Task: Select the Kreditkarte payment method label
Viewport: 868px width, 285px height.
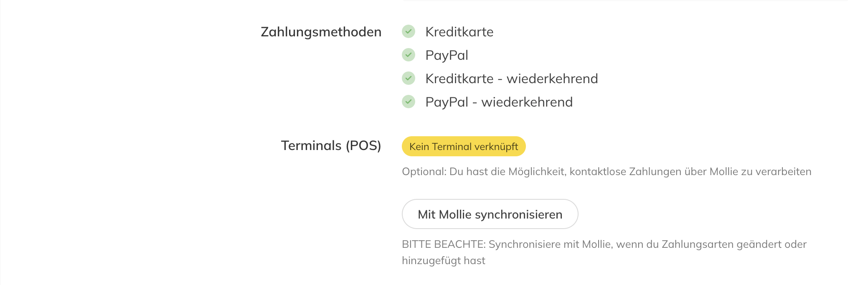Action: (459, 32)
